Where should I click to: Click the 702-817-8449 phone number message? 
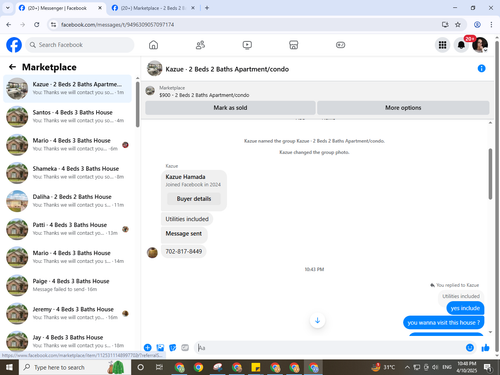pos(184,251)
